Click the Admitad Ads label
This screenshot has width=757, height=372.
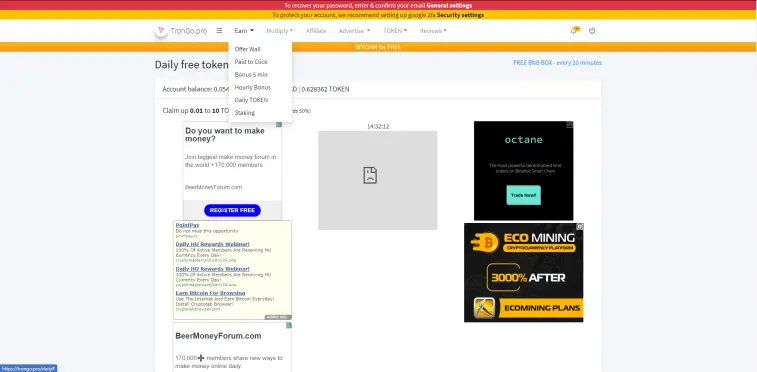click(278, 317)
